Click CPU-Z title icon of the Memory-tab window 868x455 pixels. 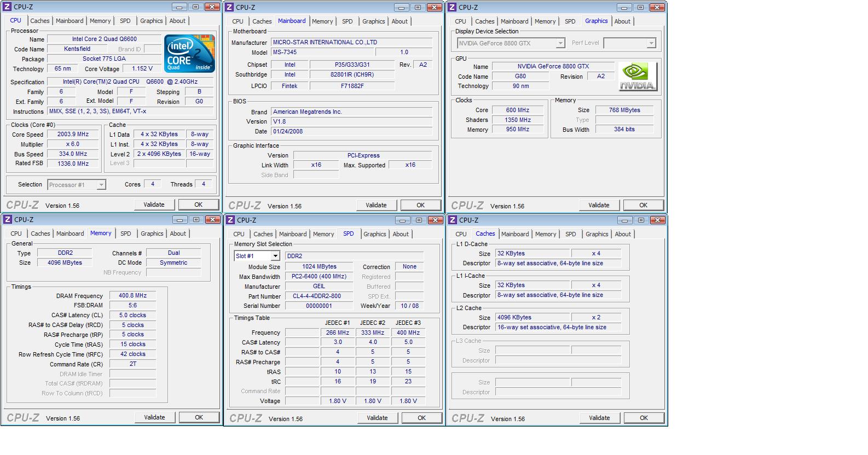(8, 219)
